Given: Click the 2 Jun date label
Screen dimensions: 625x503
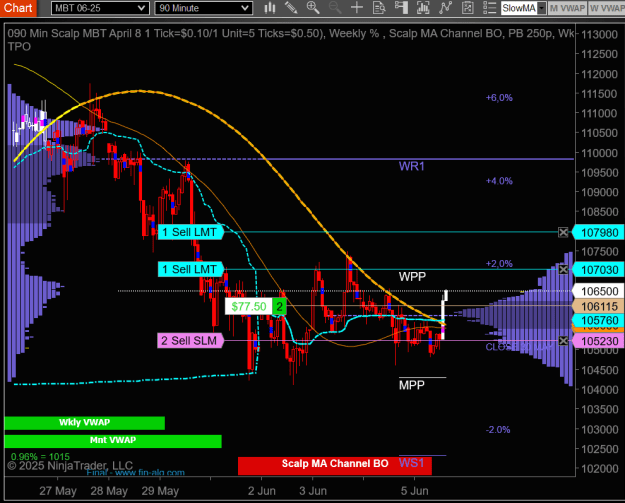Looking at the screenshot, I should tap(261, 491).
